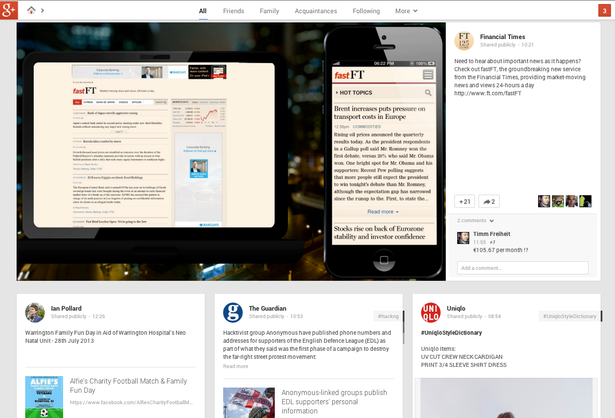The image size is (615, 418).
Task: Expand the chevron next to Home icon
Action: tap(42, 10)
